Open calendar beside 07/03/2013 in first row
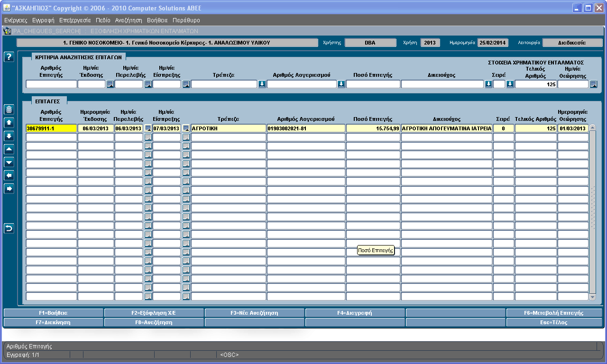Viewport: 607px width, 364px height. 186,128
